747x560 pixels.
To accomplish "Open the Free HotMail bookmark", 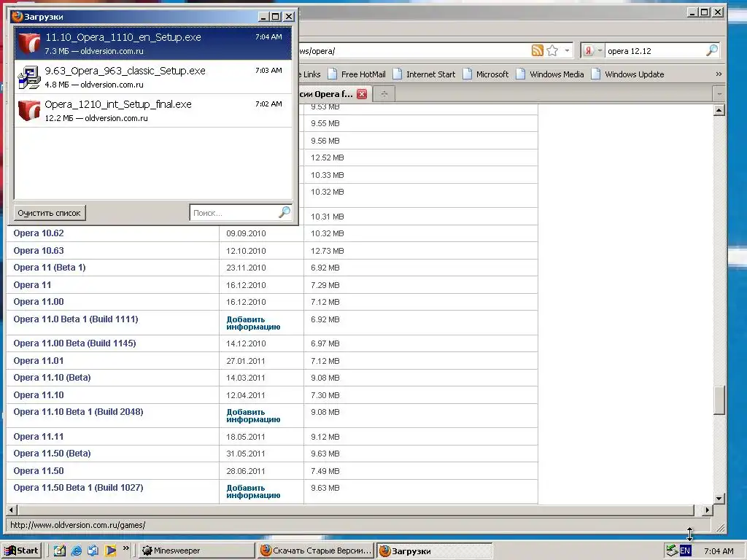I will tap(356, 74).
